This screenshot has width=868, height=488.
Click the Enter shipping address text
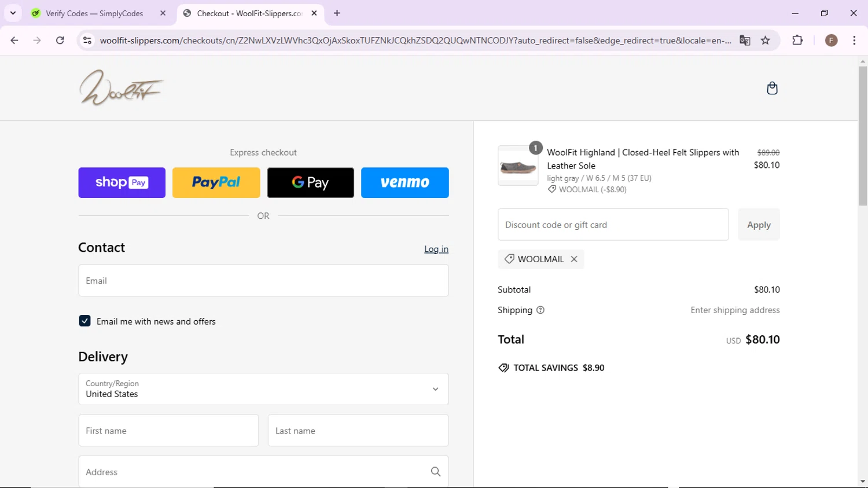(x=735, y=310)
